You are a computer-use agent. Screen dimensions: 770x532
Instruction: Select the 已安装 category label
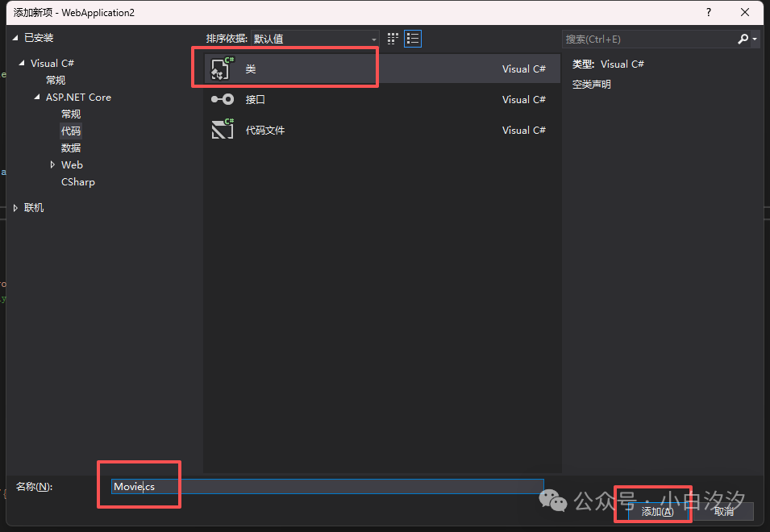pos(39,38)
